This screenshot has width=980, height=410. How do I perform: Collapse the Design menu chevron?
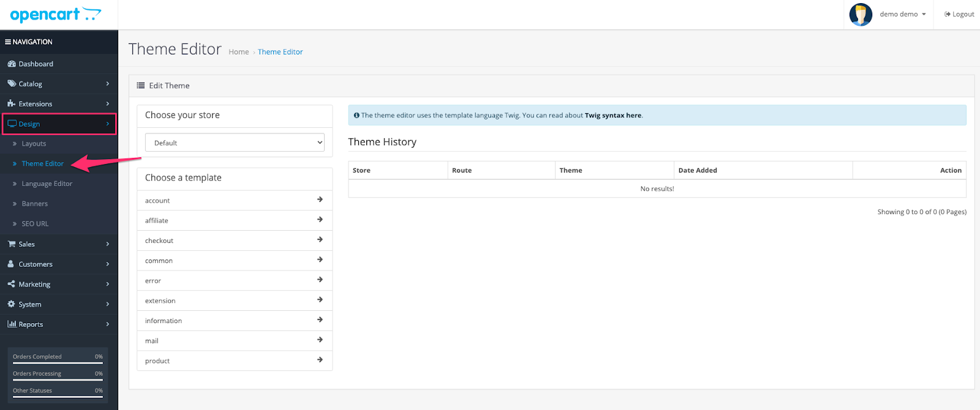point(107,124)
